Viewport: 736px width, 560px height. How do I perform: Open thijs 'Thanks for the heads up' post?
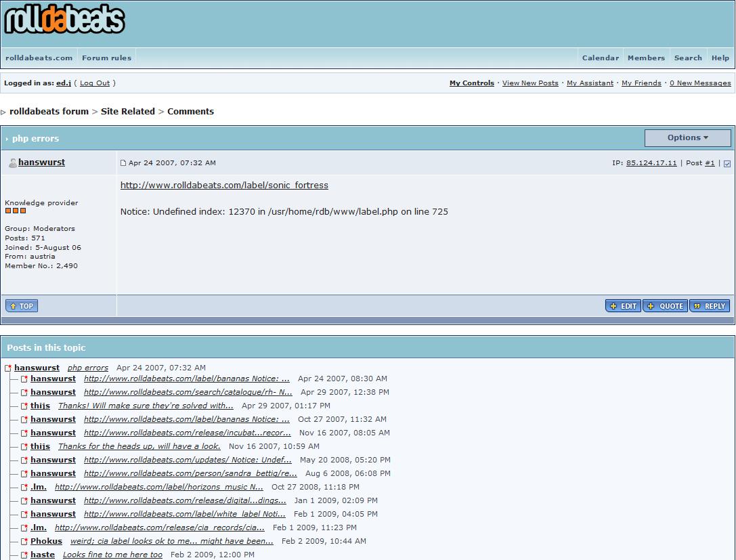139,446
